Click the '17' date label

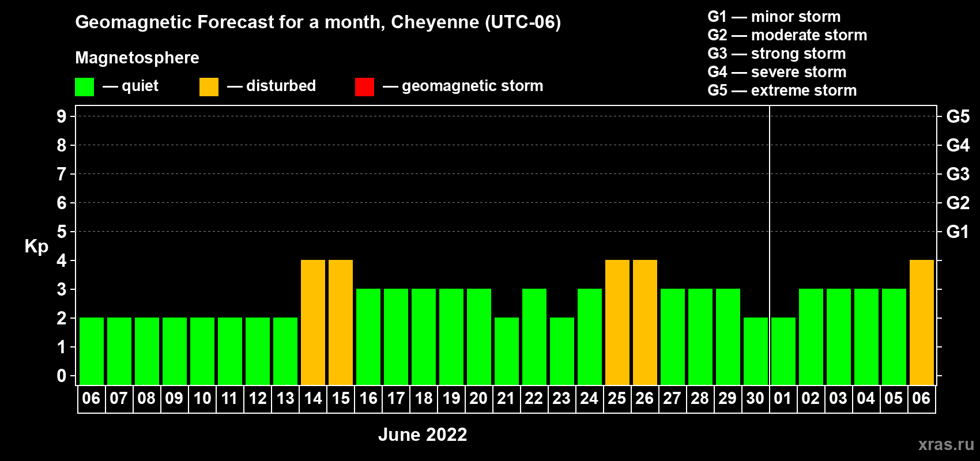coord(396,399)
